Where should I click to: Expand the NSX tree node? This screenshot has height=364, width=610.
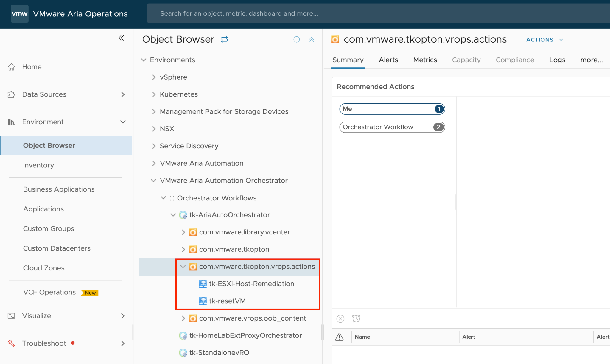tap(154, 129)
